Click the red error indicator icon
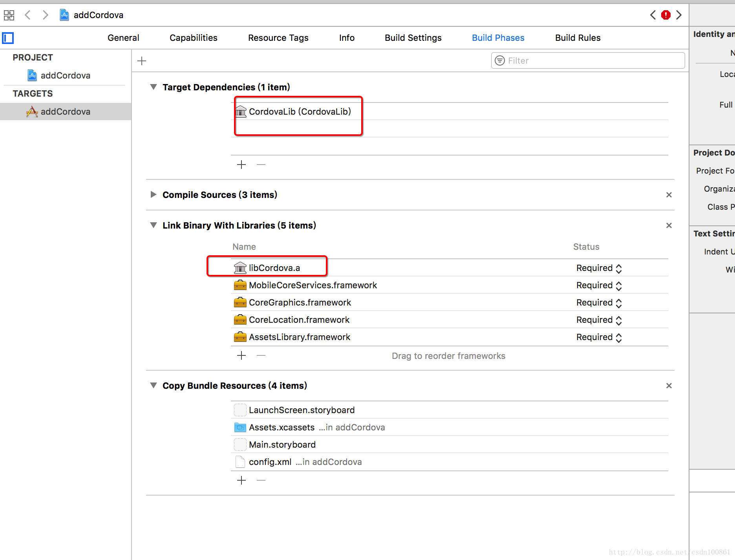 (666, 15)
